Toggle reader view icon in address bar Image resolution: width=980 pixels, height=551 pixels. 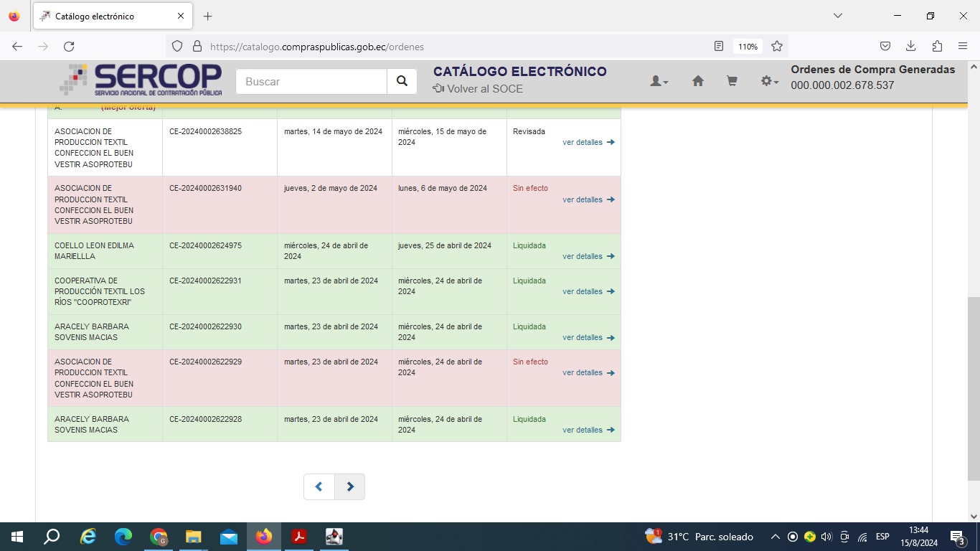[719, 47]
